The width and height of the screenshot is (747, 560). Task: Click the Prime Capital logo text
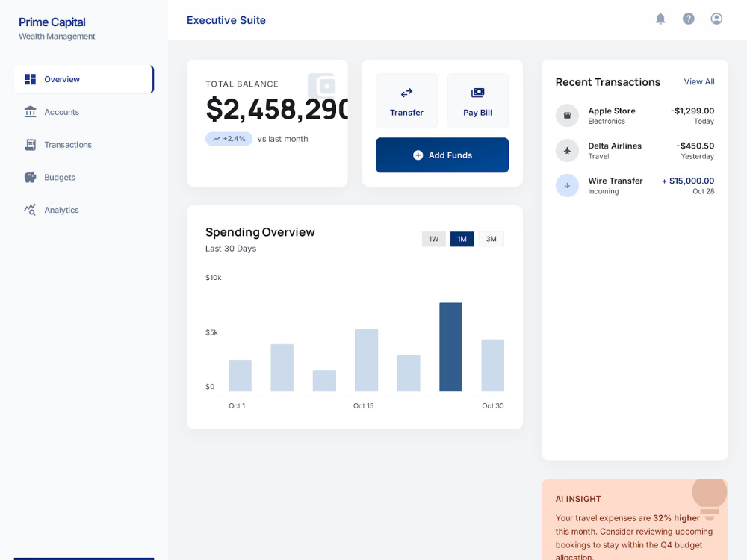(x=52, y=22)
